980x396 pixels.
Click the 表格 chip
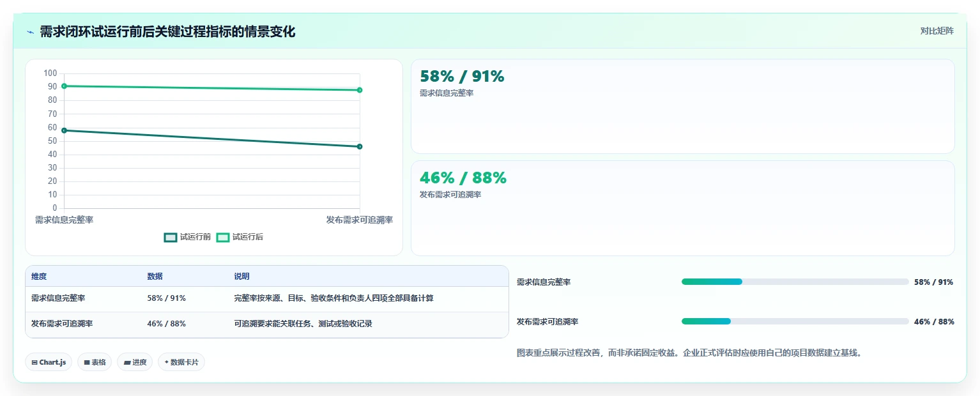click(95, 362)
